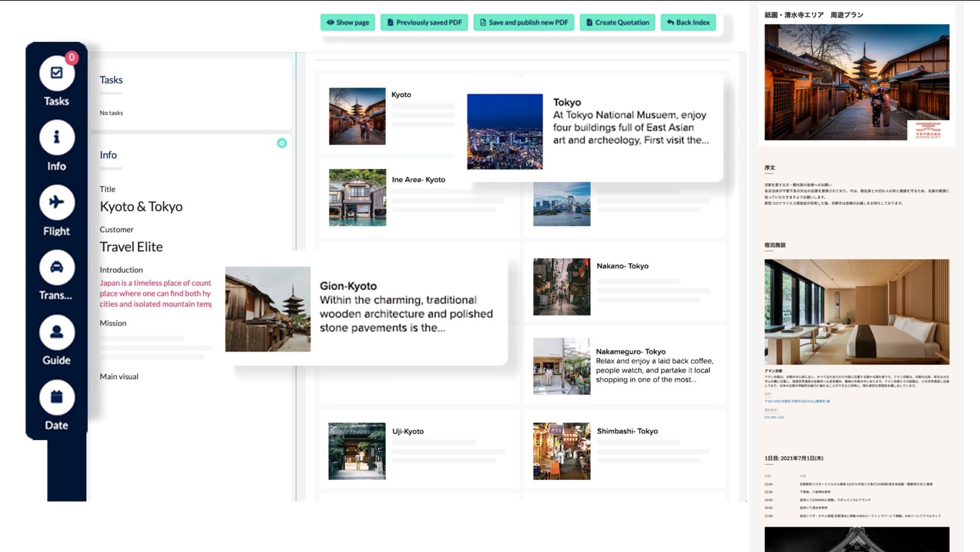Click the green gear icon in Info panel
Screen dimensions: 980x552
pyautogui.click(x=282, y=143)
